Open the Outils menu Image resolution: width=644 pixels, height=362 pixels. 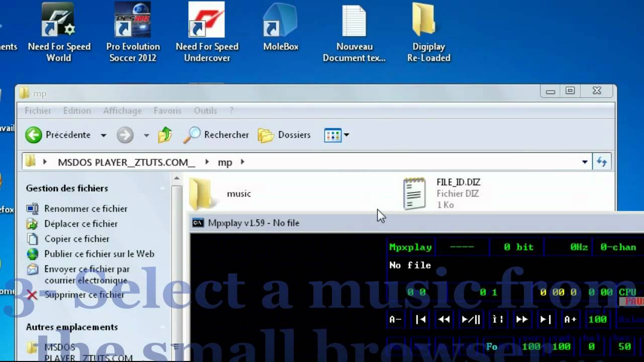click(x=205, y=111)
